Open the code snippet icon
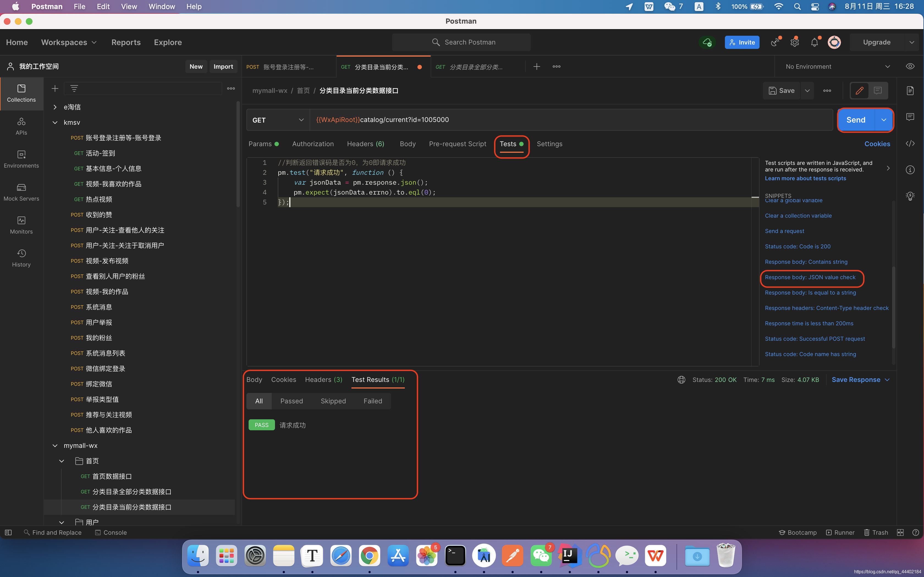 910,143
